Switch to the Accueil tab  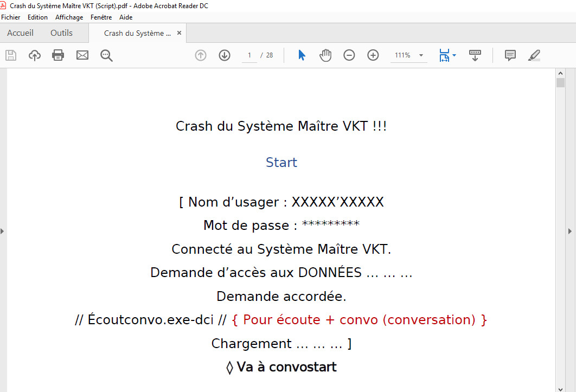click(x=20, y=33)
